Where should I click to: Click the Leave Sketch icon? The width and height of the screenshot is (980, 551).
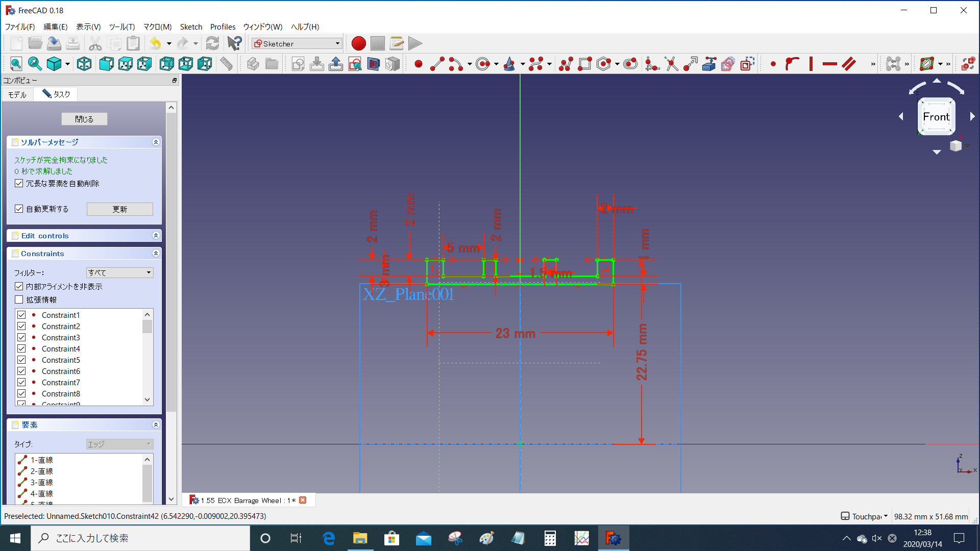pyautogui.click(x=298, y=64)
